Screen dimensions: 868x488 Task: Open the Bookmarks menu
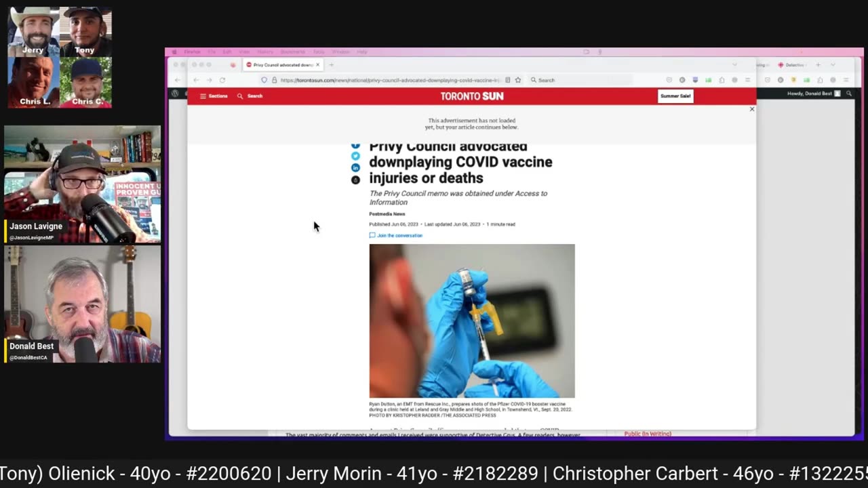[293, 52]
